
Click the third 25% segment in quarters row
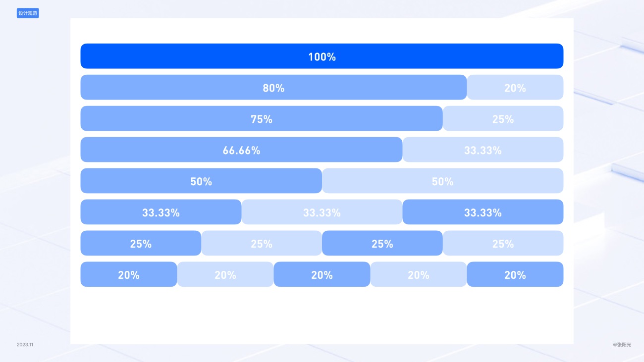pyautogui.click(x=382, y=243)
